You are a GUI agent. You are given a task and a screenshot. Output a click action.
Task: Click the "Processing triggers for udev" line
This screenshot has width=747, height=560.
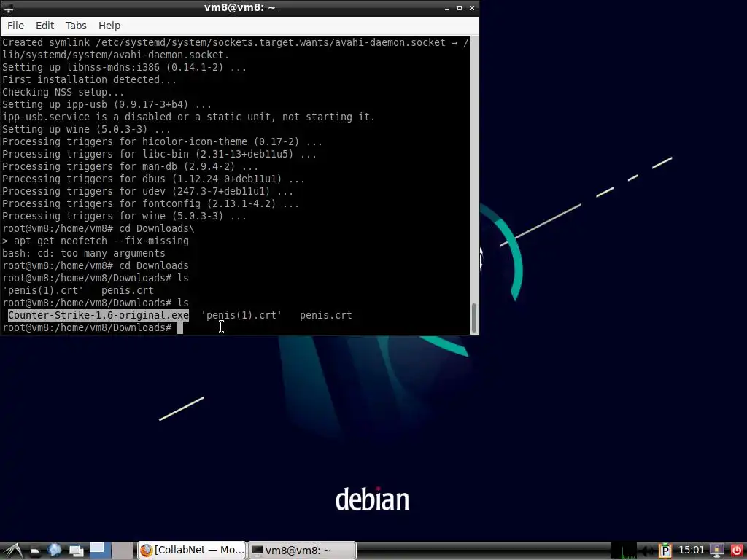[147, 192]
